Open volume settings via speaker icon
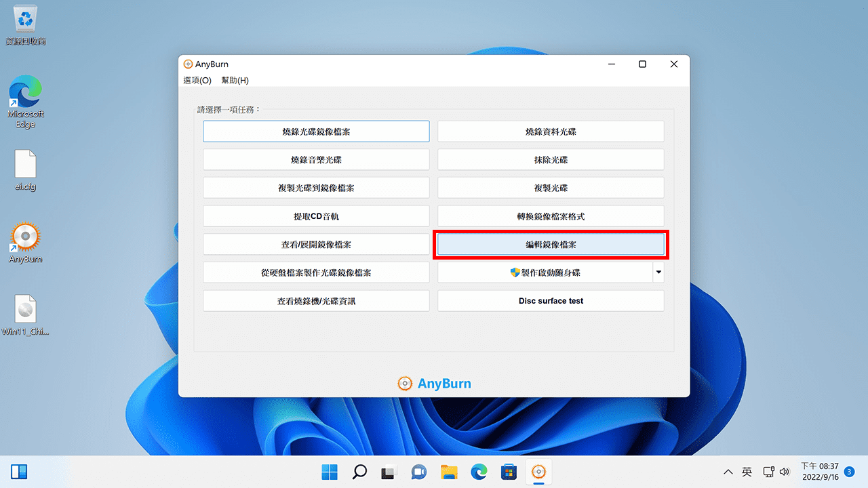The width and height of the screenshot is (868, 488). (785, 472)
